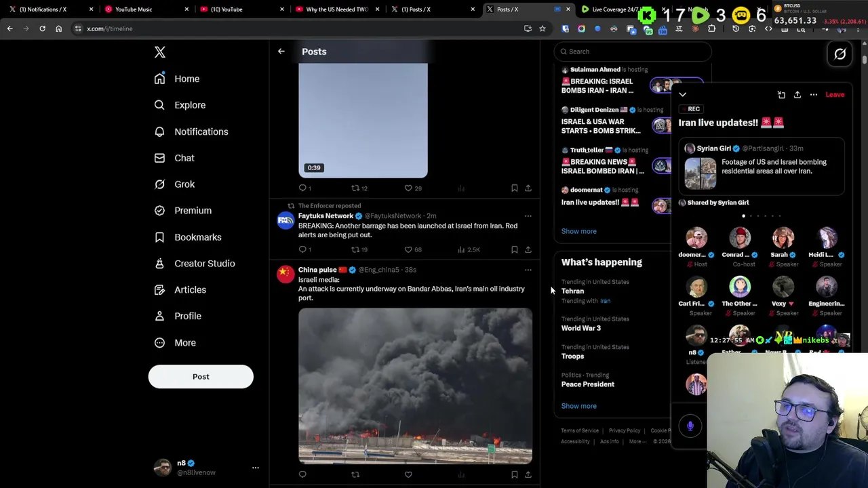Screen dimensions: 868x488
Task: Open Creator Studio in the sidebar
Action: click(195, 264)
